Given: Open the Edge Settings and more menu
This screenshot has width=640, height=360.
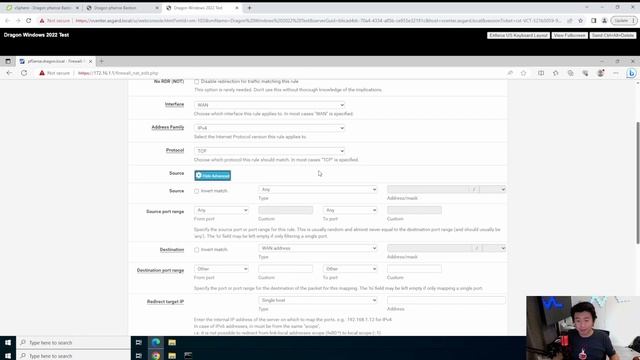Looking at the screenshot, I should (616, 73).
